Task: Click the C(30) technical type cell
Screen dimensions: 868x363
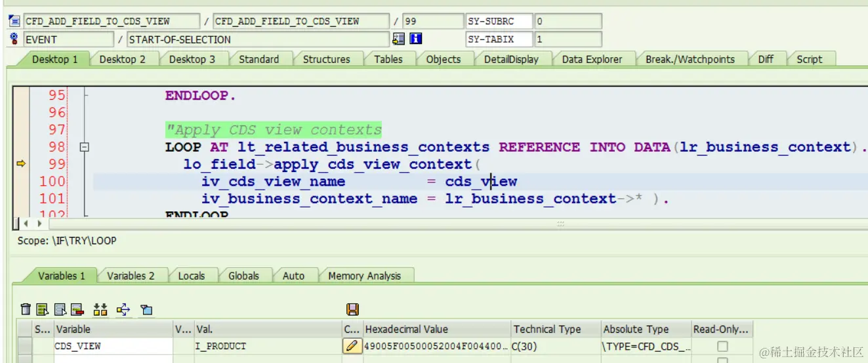Action: pos(556,346)
